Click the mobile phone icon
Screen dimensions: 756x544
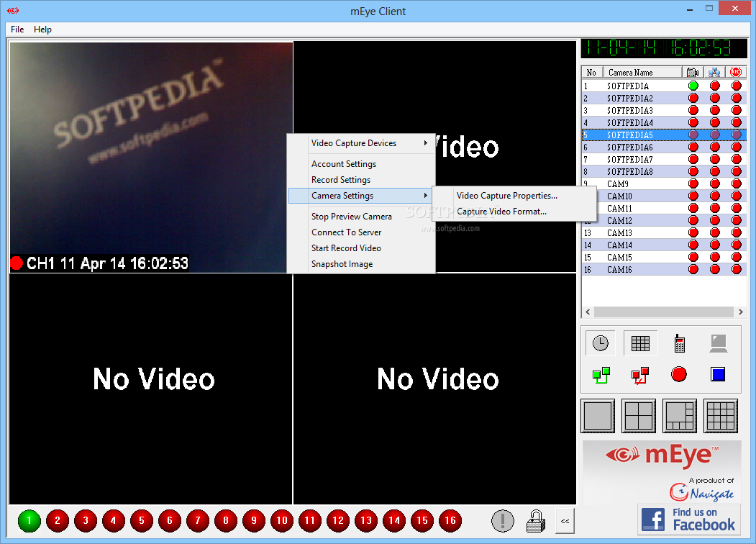679,343
